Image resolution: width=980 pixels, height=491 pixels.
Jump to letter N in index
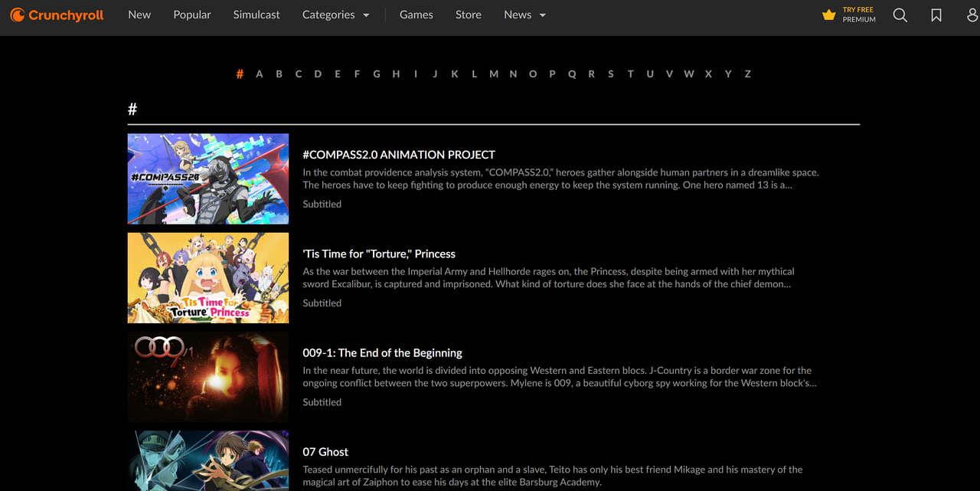tap(513, 74)
